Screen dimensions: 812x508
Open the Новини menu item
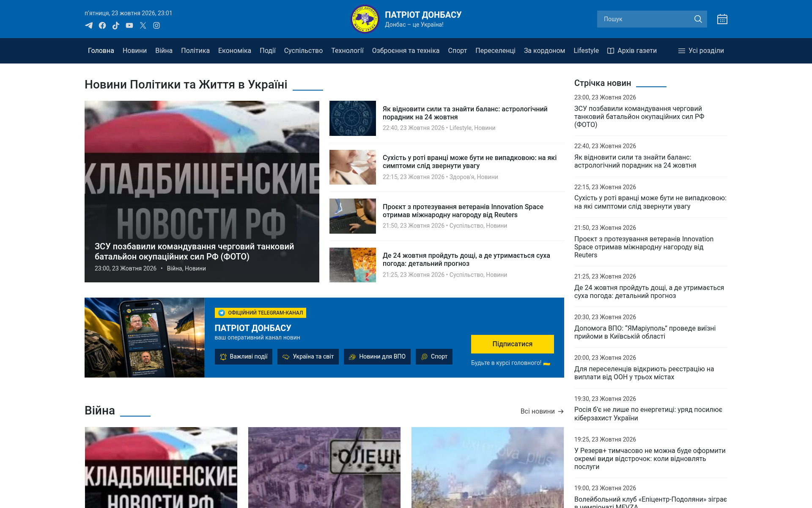tap(134, 50)
